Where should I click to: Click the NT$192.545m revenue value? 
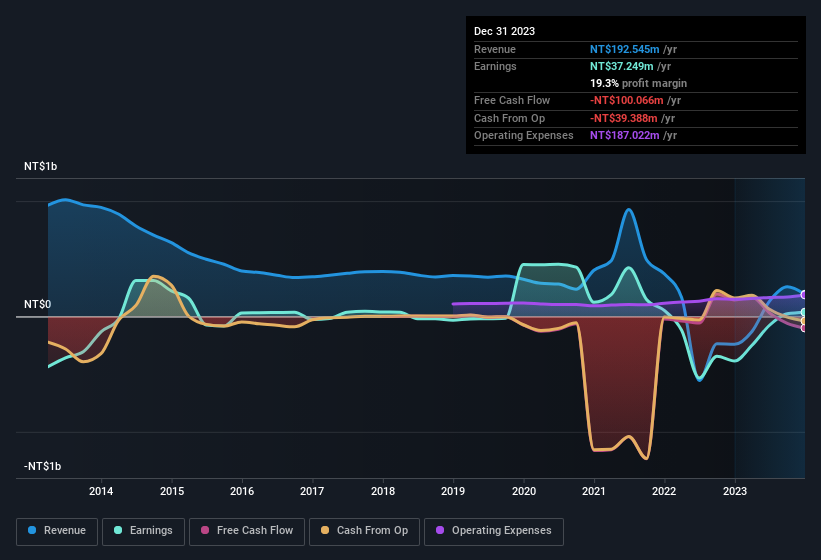coord(624,49)
